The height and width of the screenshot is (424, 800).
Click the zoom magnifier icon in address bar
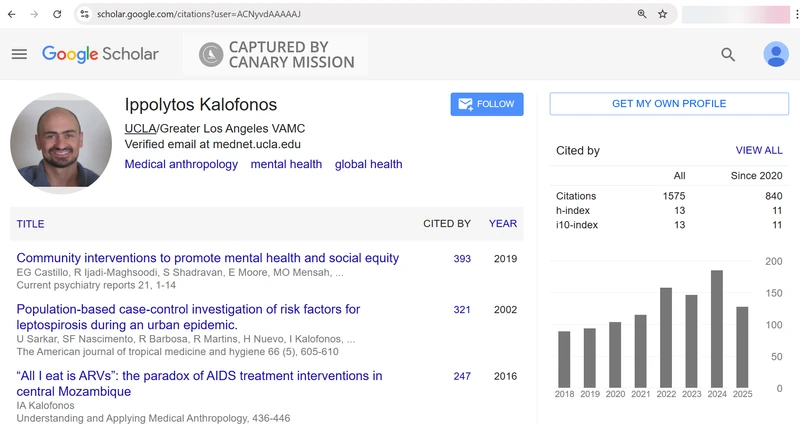642,14
